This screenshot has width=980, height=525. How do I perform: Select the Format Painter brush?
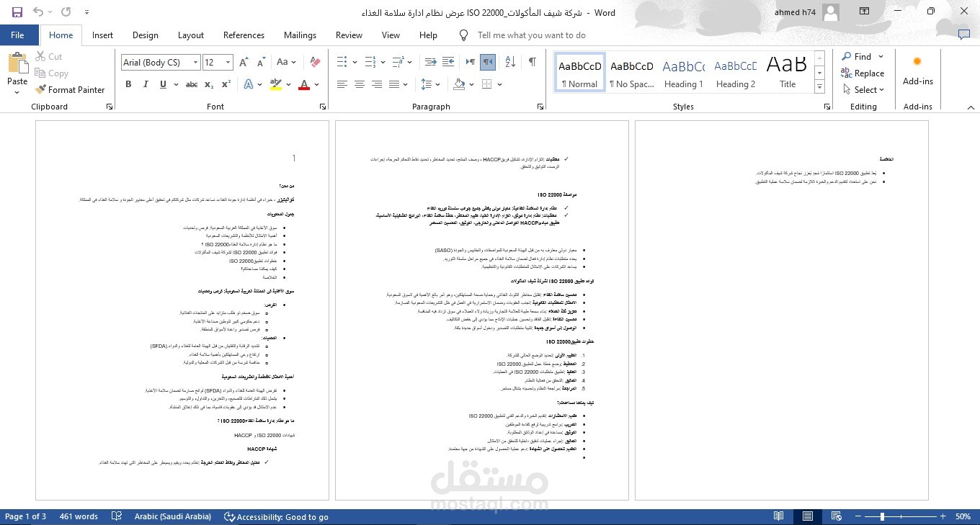[69, 89]
